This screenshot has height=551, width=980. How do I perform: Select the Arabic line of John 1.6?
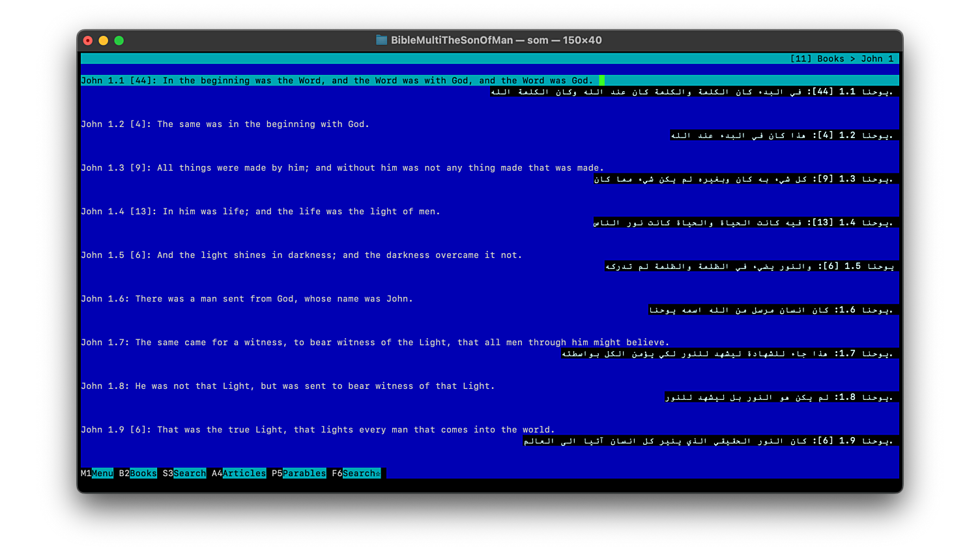pyautogui.click(x=771, y=310)
